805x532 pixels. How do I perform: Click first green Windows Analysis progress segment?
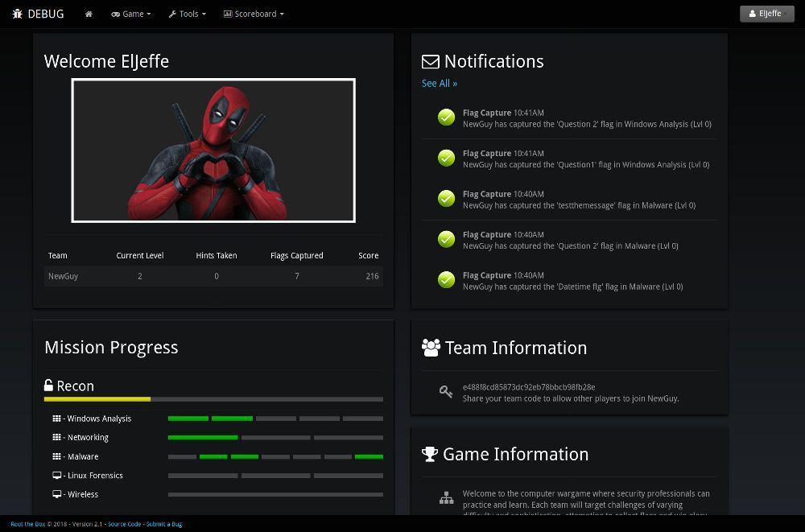[x=188, y=419]
